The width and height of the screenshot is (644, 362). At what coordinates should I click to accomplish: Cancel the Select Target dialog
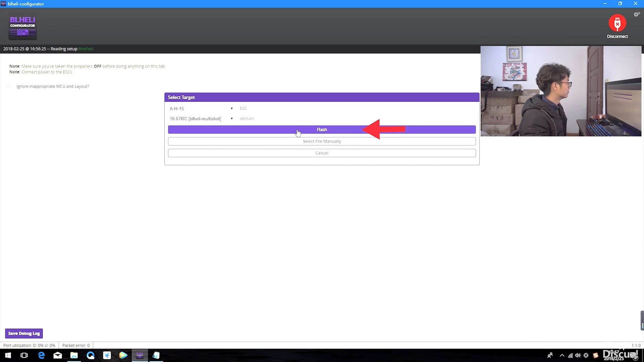322,153
